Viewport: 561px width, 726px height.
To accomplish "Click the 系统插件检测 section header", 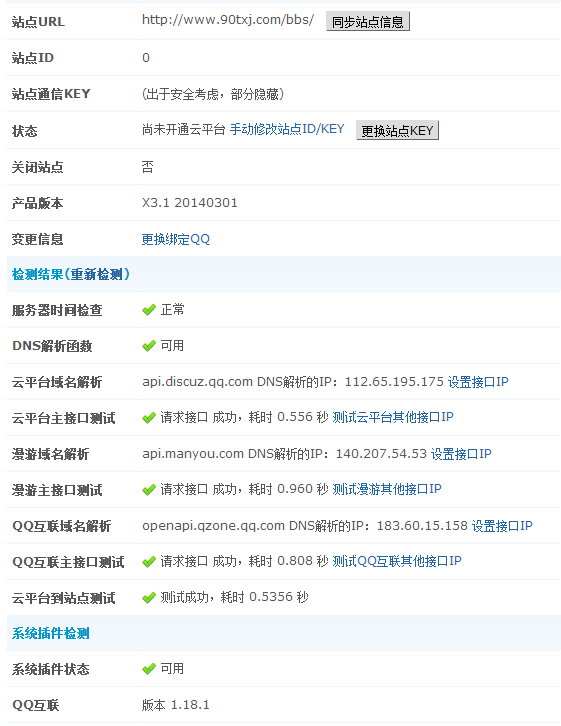I will click(50, 633).
